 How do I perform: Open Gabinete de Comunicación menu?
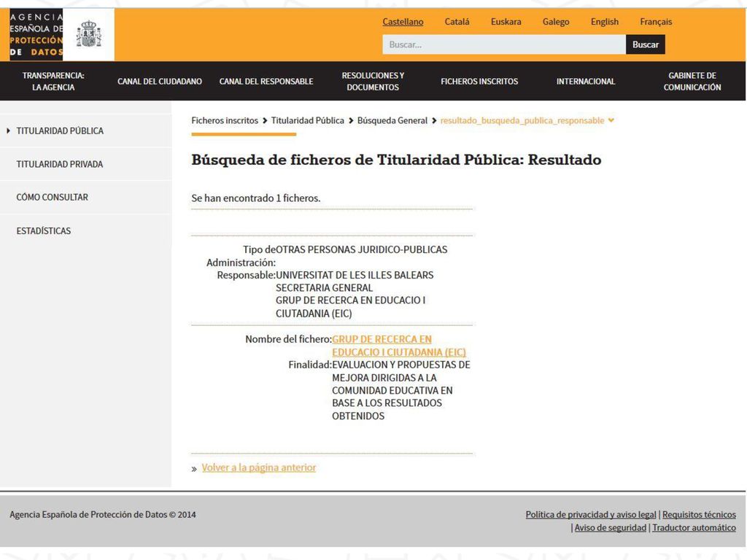(x=692, y=82)
